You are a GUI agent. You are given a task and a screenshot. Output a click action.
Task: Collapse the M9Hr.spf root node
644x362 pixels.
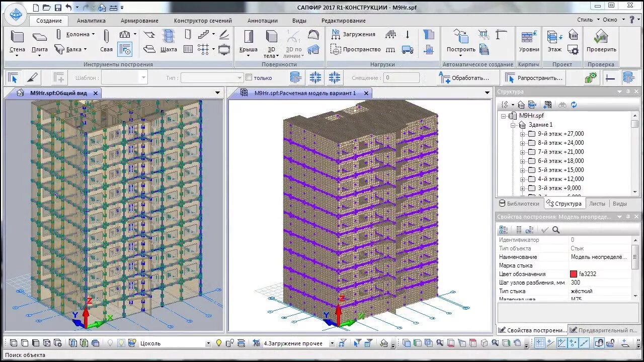503,116
